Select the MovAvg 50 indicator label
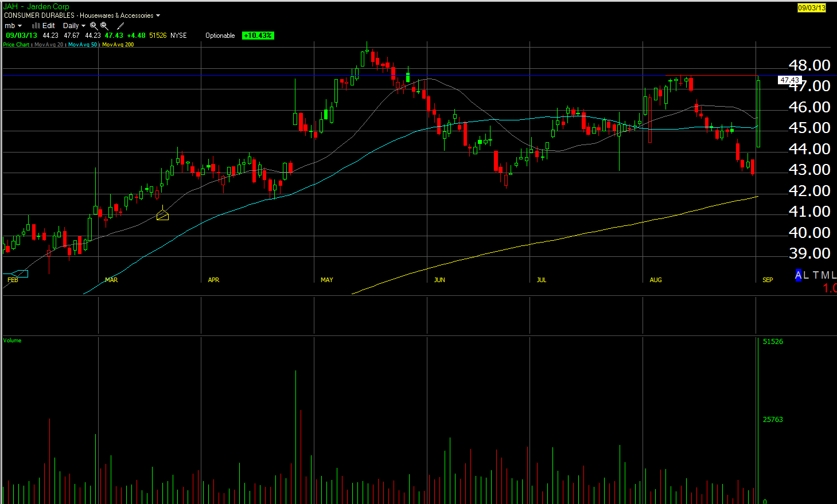 [x=83, y=45]
